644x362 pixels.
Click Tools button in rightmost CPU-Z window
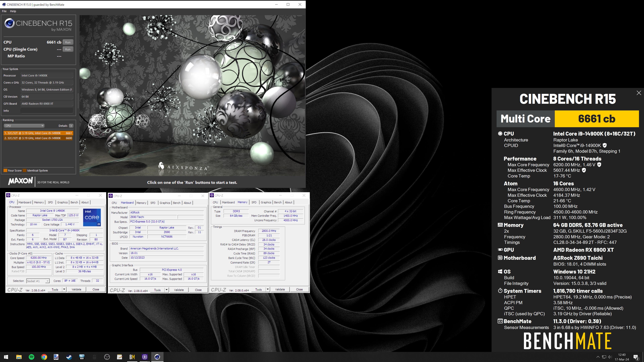(258, 289)
